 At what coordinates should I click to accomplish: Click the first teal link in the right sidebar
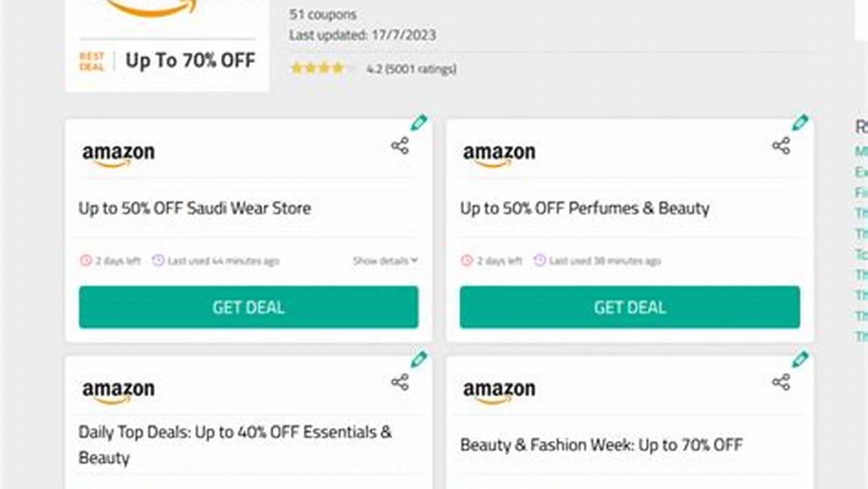click(861, 151)
